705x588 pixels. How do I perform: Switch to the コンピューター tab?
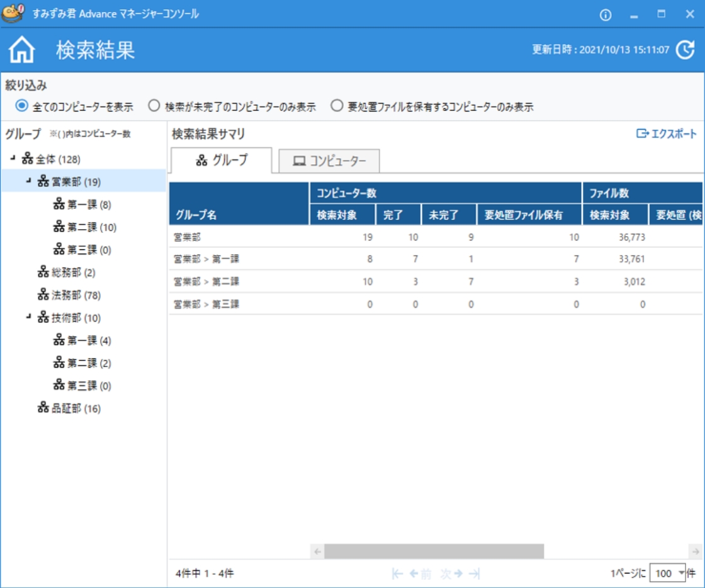pos(329,161)
